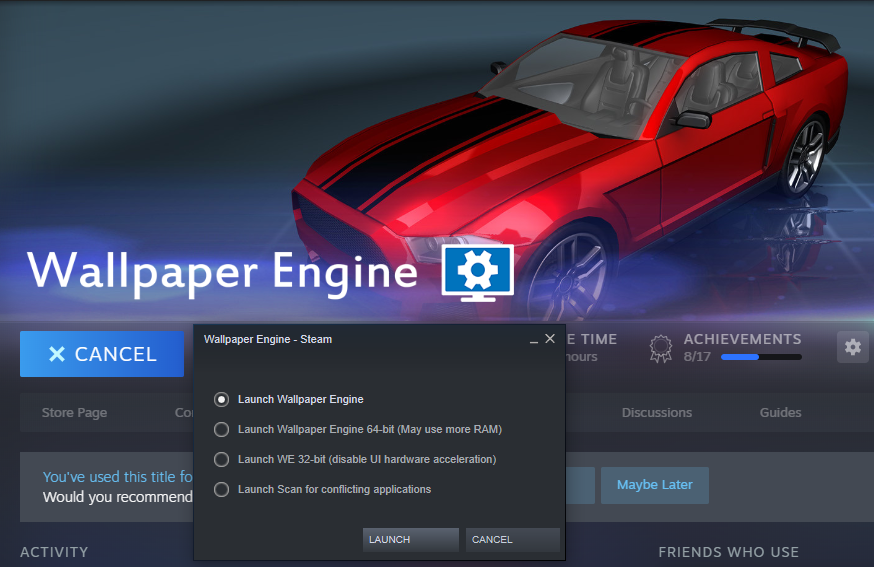Click the FRIENDS WHO USE heading

tap(729, 552)
